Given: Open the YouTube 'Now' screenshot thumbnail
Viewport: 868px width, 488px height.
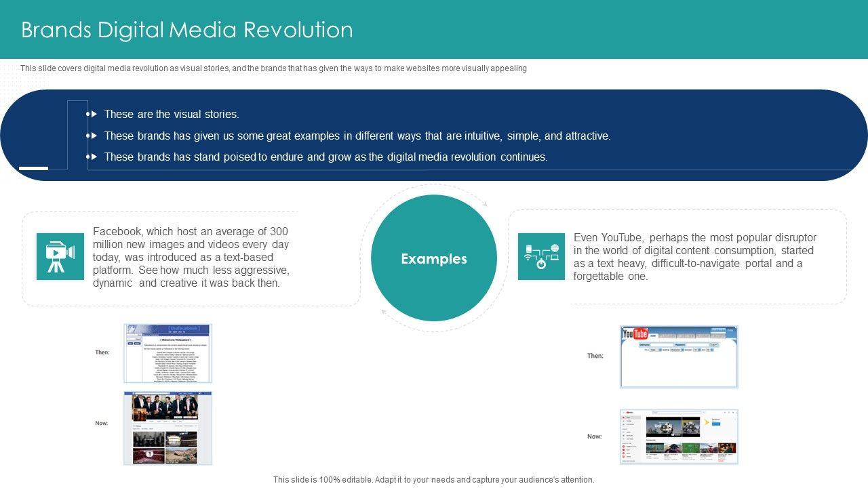Looking at the screenshot, I should [679, 437].
